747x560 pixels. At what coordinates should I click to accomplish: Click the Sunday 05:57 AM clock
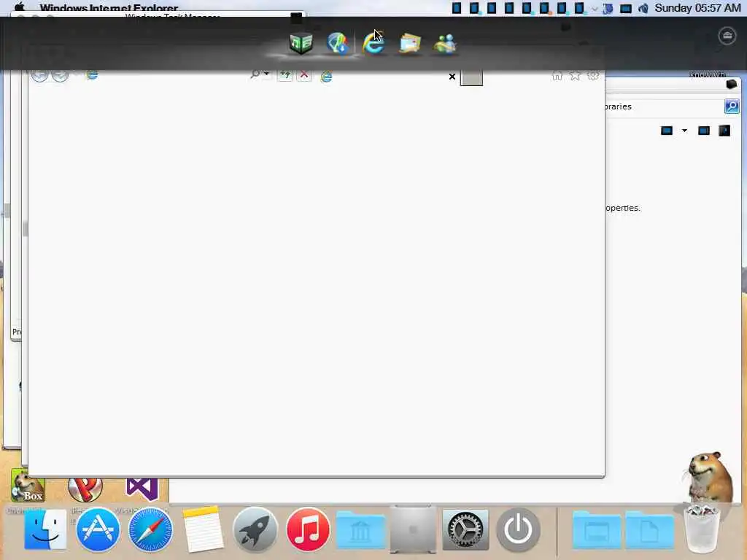point(697,8)
